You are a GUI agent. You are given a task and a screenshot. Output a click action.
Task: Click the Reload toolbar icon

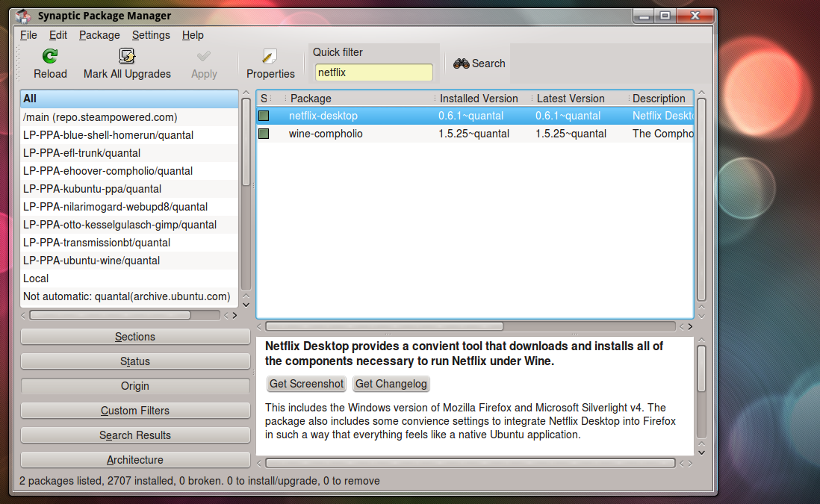pyautogui.click(x=50, y=56)
